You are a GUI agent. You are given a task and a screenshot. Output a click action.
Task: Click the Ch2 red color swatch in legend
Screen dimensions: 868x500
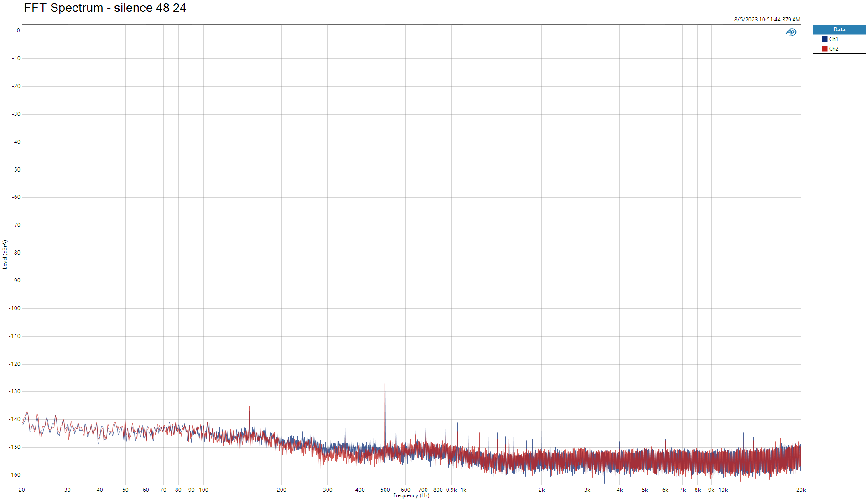[x=825, y=49]
